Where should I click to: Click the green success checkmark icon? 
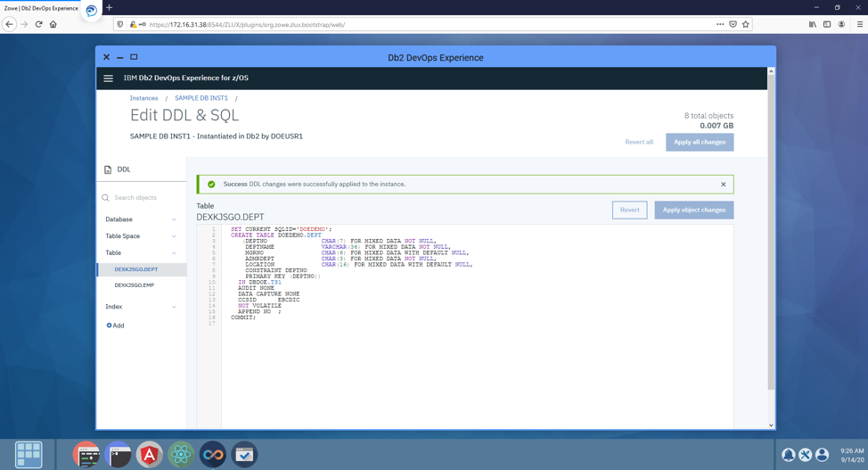(x=211, y=184)
